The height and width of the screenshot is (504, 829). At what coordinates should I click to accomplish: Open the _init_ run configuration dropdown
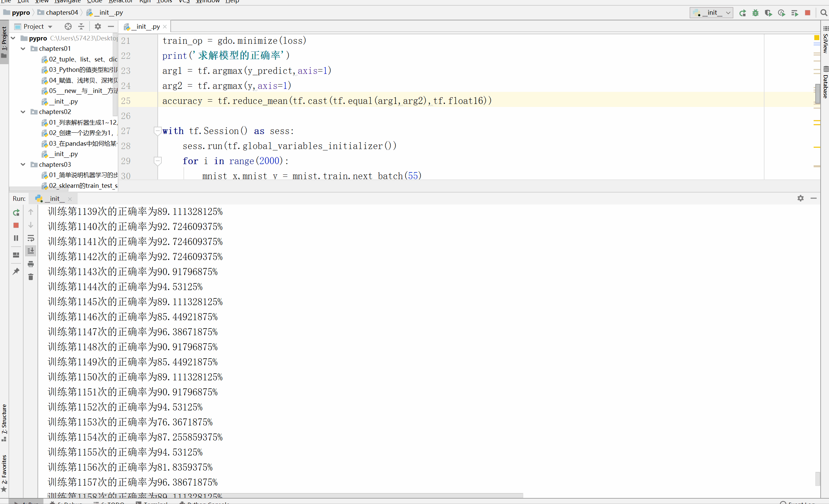711,13
